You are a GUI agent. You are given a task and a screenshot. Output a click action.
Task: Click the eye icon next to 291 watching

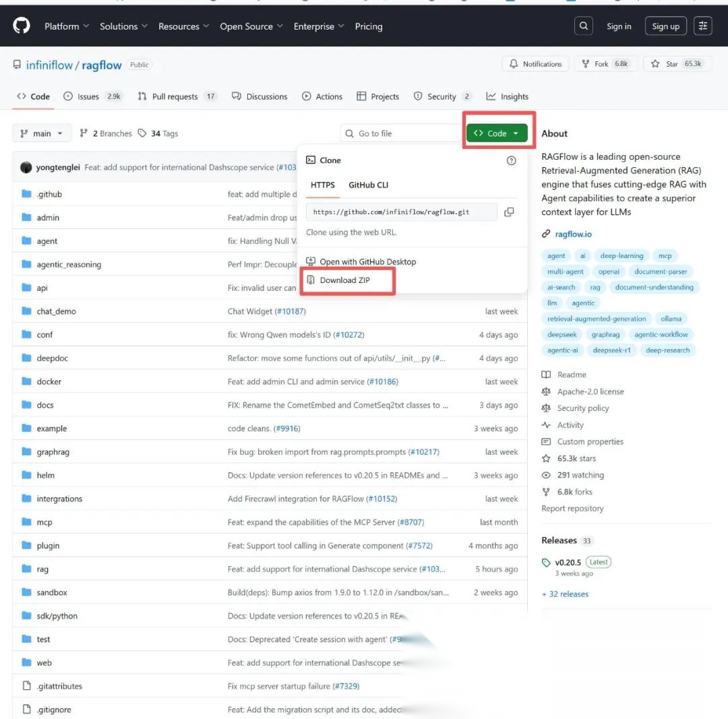546,475
